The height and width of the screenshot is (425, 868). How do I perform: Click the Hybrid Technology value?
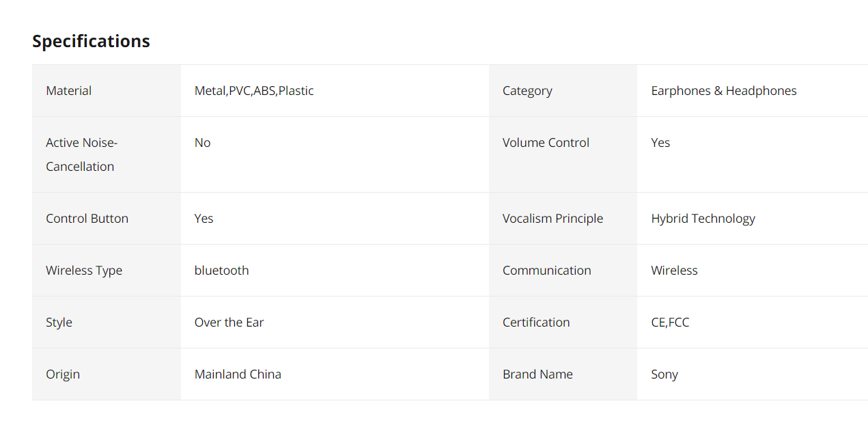coord(703,219)
